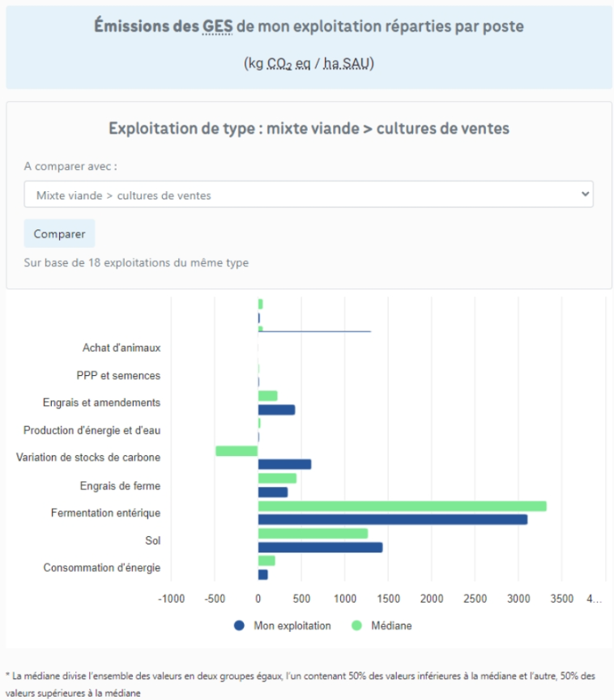Click the blue Engrais et amendements bar

pyautogui.click(x=276, y=409)
